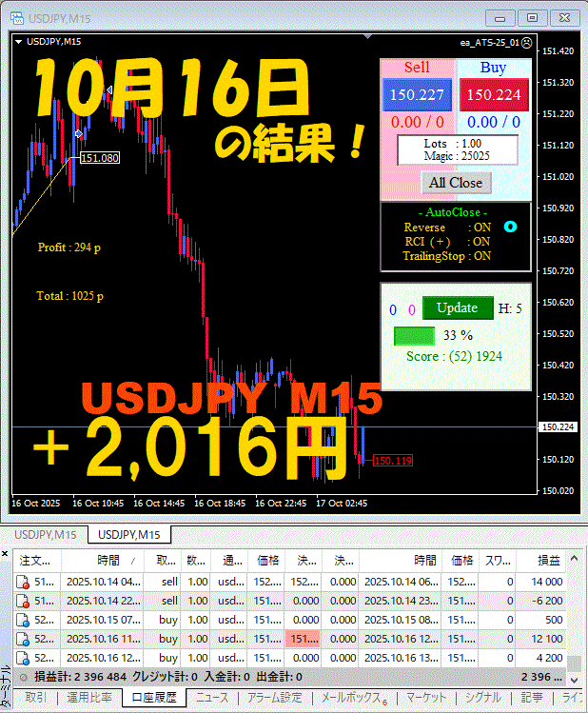Select the second USDJPY,M15 chart tab
Viewport: 588px width, 713px height.
(129, 534)
